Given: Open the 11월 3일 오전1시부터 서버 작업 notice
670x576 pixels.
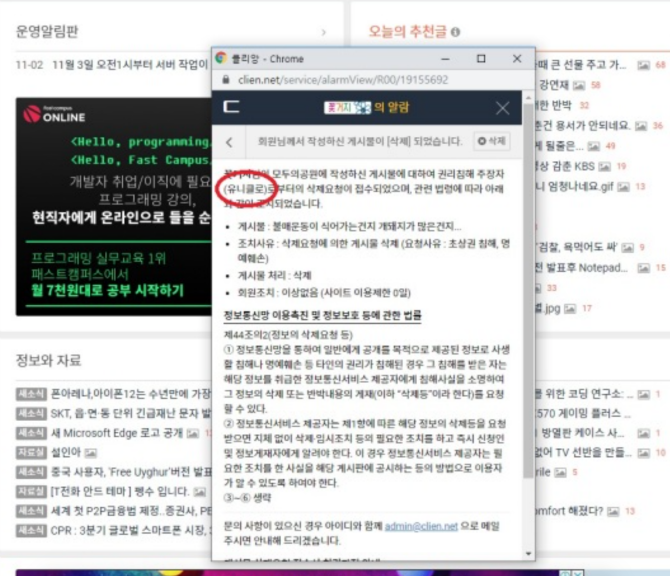Looking at the screenshot, I should tap(130, 65).
